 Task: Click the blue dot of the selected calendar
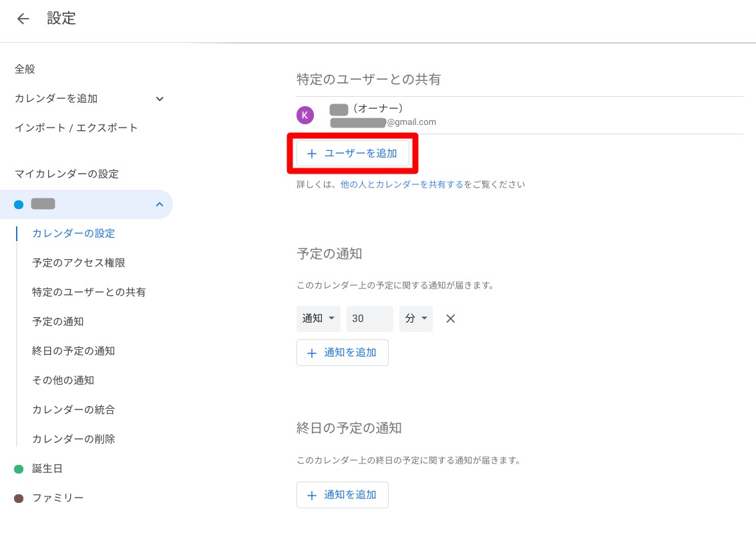tap(19, 204)
